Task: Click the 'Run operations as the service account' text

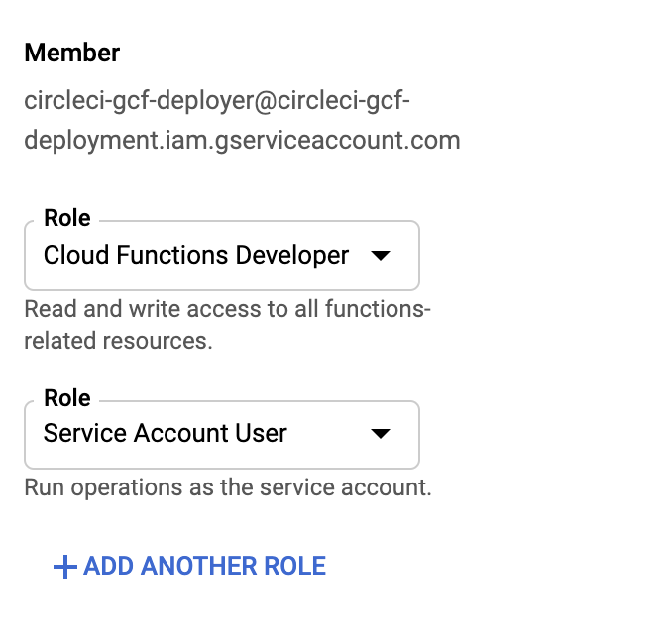Action: tap(228, 487)
